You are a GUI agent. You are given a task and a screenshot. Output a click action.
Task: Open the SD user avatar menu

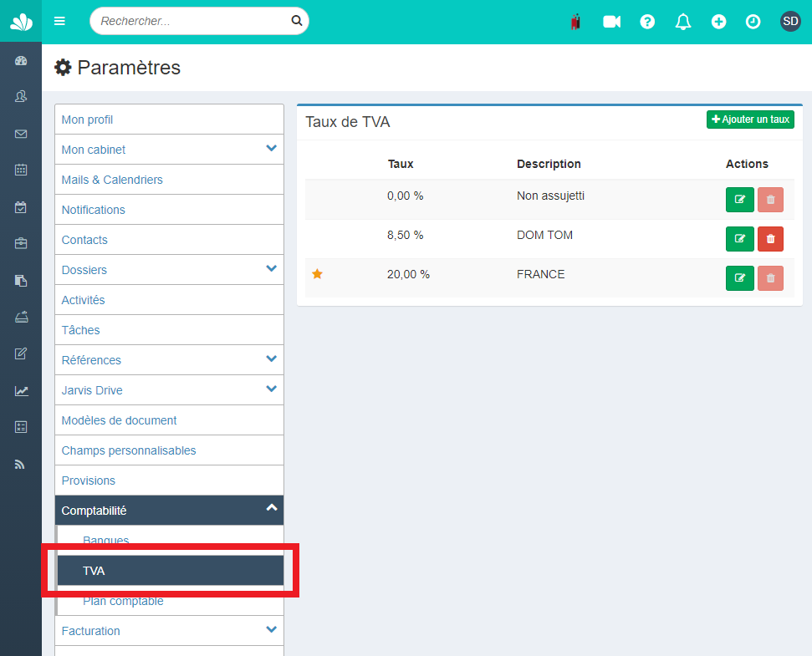point(790,21)
